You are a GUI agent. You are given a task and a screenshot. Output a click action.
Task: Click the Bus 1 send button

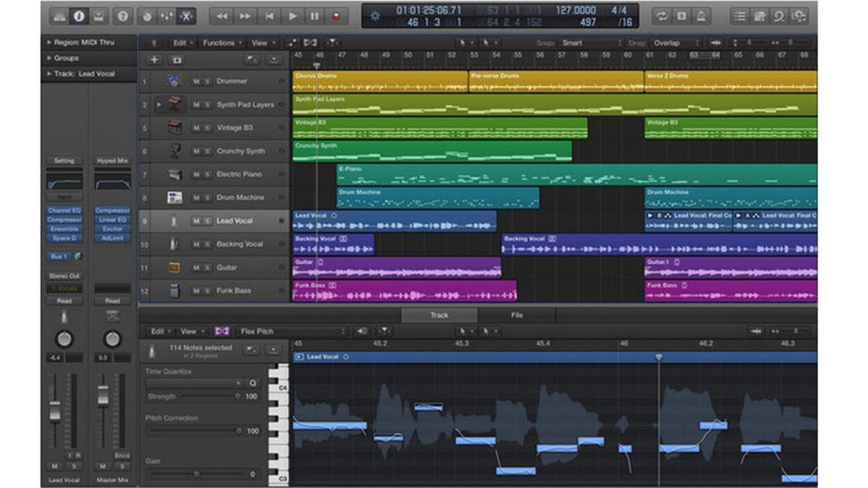[x=59, y=257]
